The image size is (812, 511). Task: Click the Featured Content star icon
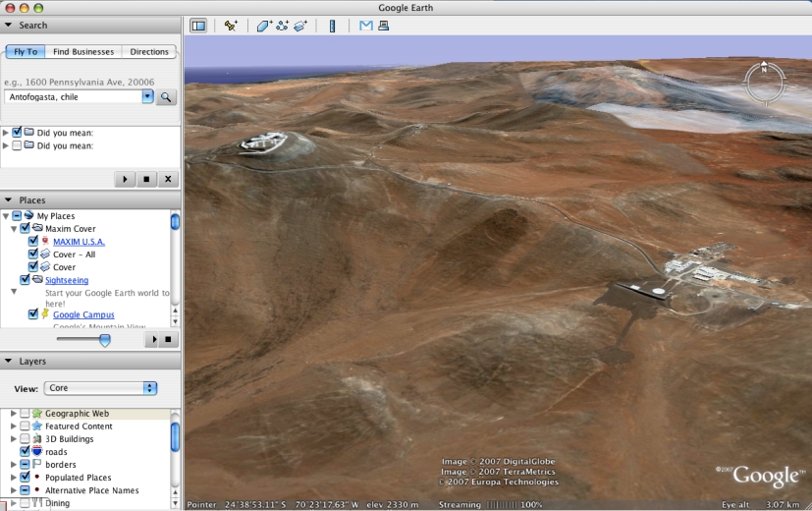(x=36, y=426)
